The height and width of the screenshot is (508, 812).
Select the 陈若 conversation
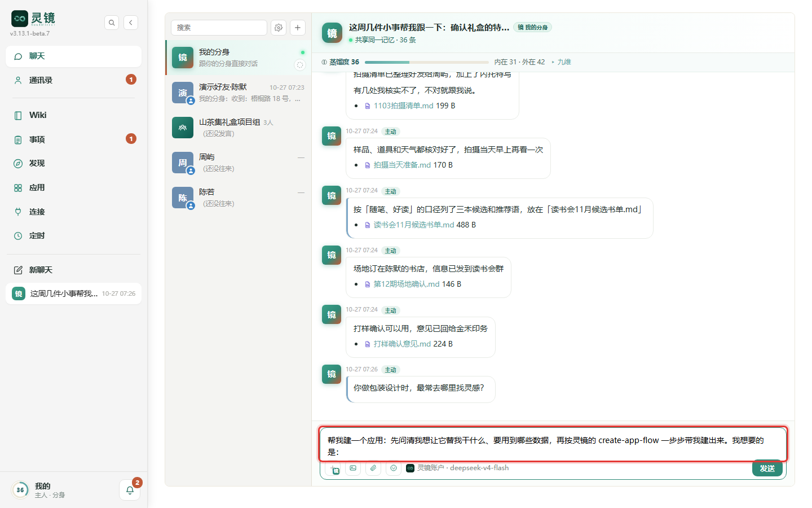click(x=239, y=198)
